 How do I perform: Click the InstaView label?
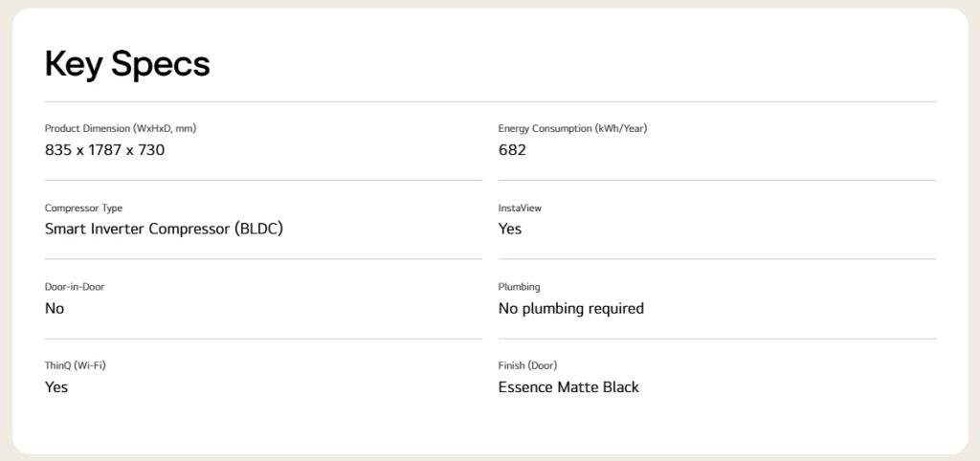point(520,208)
